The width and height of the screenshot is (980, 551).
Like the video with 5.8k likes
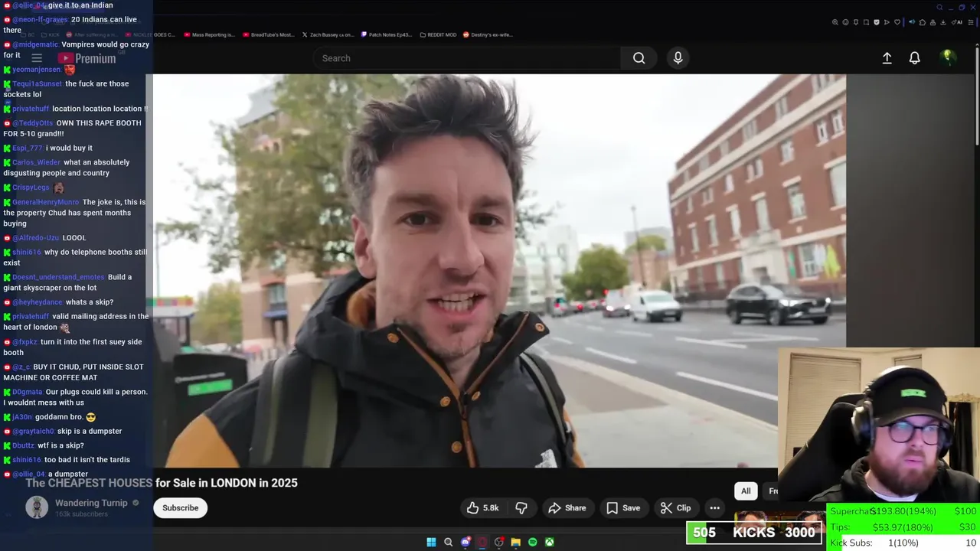pos(482,508)
